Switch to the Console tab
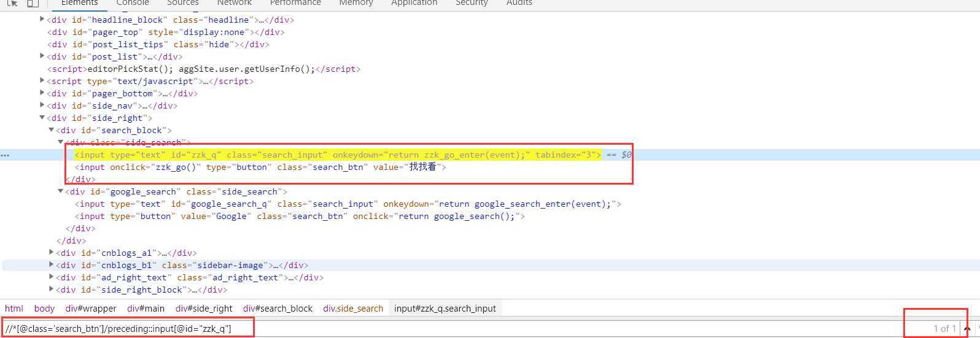The height and width of the screenshot is (338, 980). 133,2
